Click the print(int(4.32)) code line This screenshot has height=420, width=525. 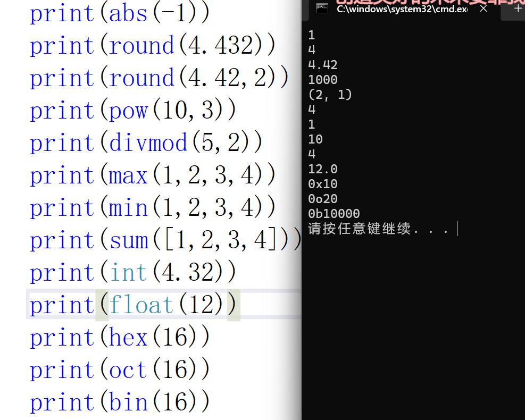click(133, 272)
